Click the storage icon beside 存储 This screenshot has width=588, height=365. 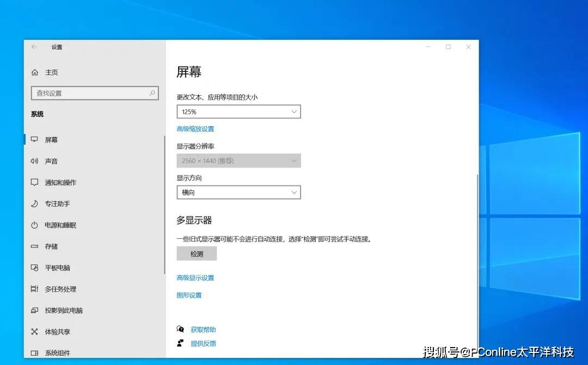pyautogui.click(x=34, y=246)
